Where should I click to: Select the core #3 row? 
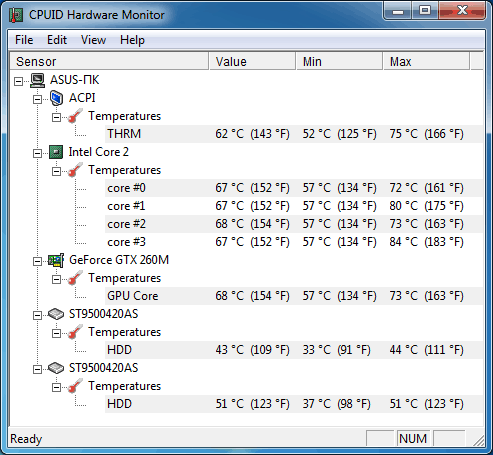[294, 242]
